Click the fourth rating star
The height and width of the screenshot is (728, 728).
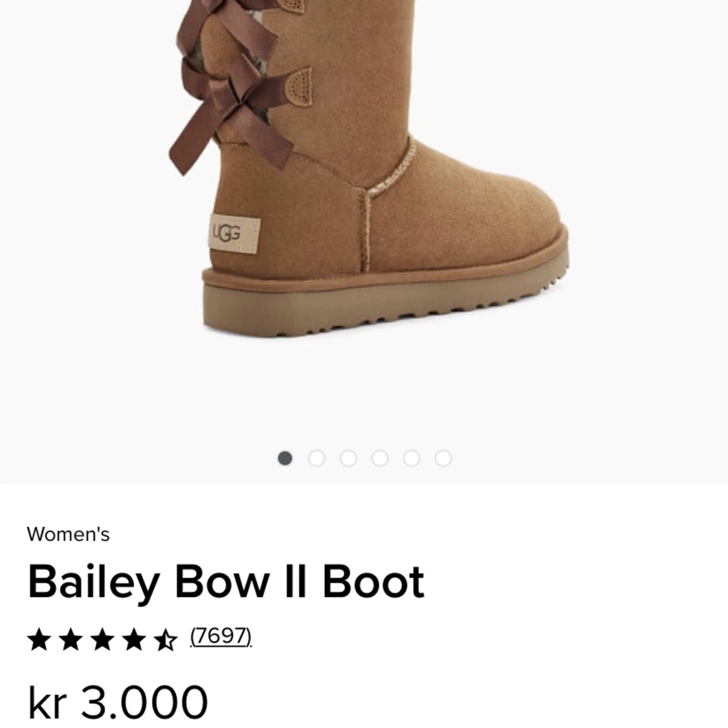click(134, 639)
